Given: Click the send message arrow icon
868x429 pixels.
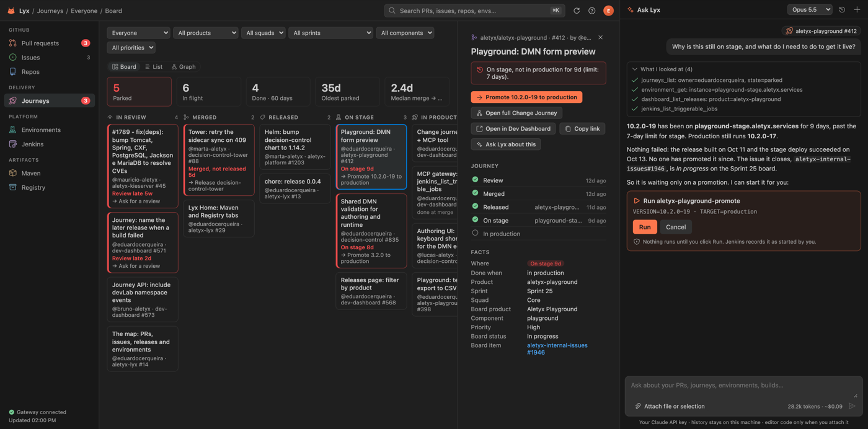Looking at the screenshot, I should [852, 406].
